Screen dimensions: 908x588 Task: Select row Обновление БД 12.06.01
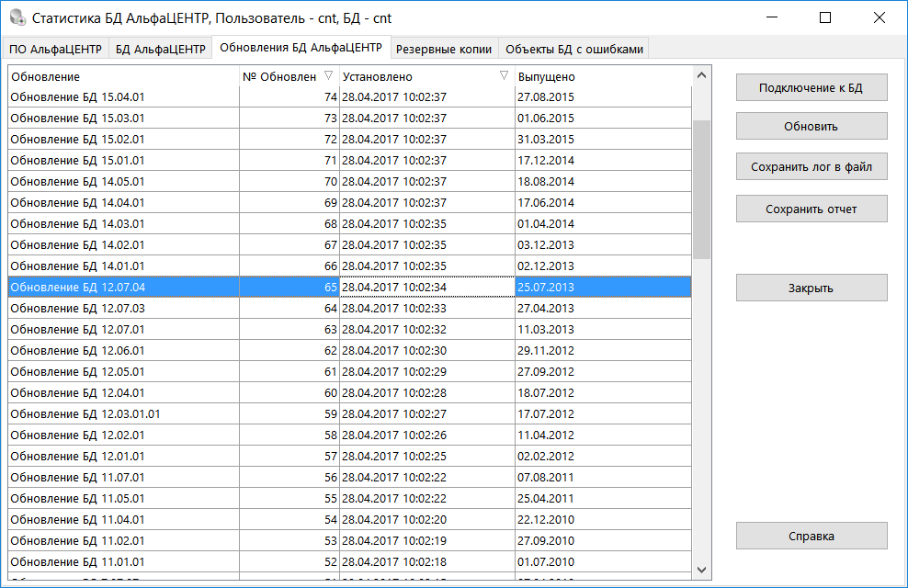(350, 350)
